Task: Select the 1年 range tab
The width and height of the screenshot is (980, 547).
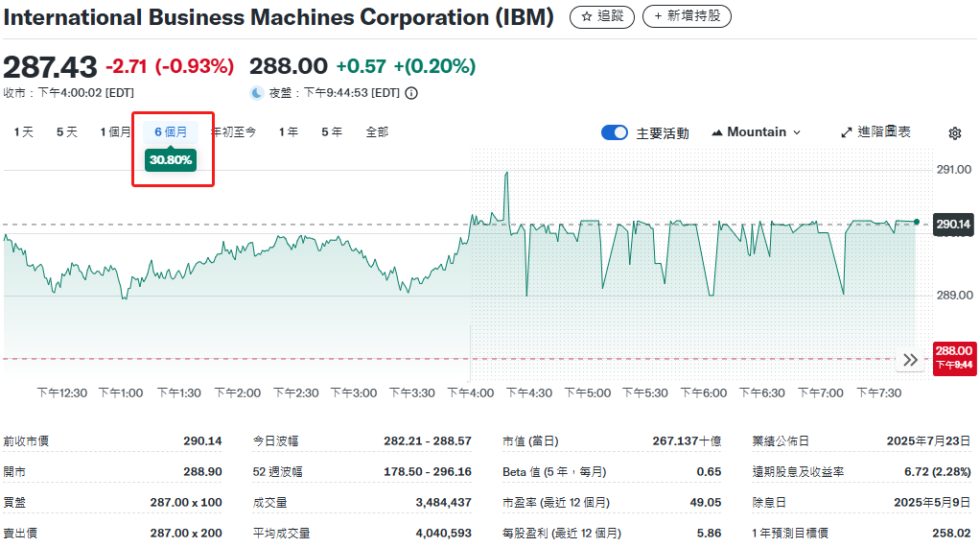Action: tap(288, 131)
